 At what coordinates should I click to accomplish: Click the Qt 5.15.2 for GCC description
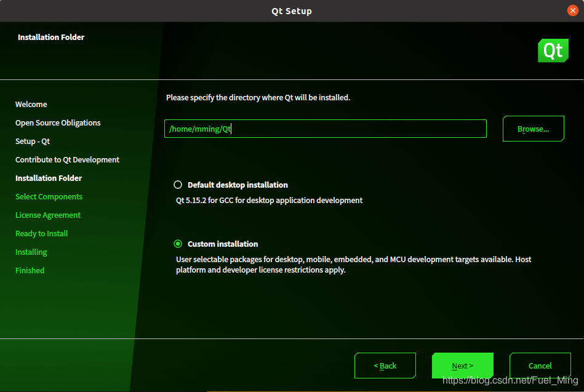coord(269,201)
